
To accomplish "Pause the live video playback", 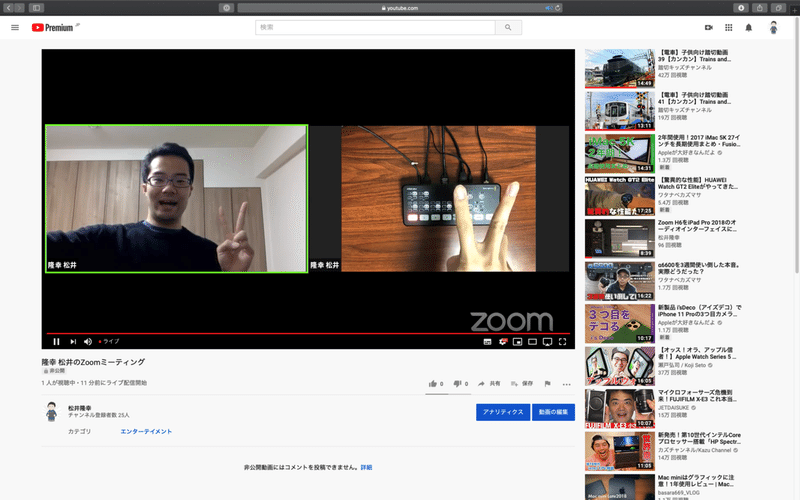I will [56, 341].
